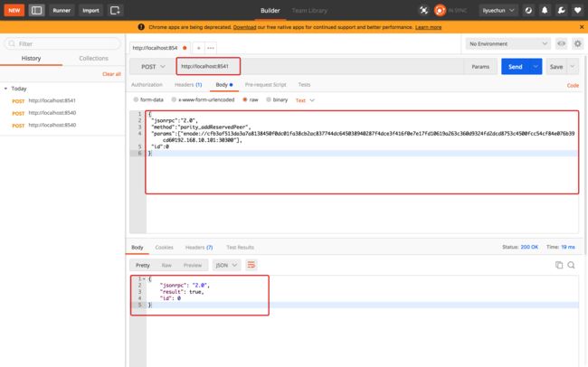The image size is (588, 367).
Task: Save the request
Action: click(x=556, y=66)
